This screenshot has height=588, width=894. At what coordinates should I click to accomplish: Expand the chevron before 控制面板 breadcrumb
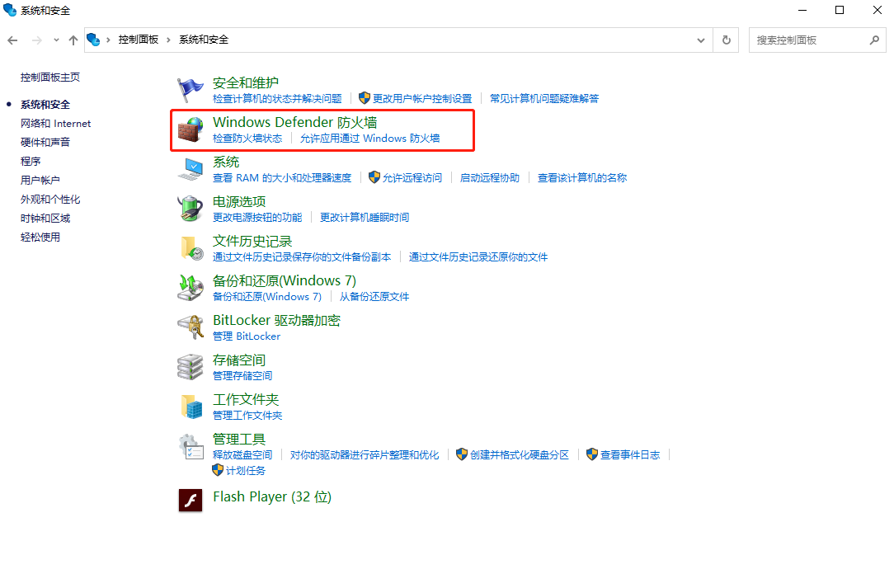[108, 40]
